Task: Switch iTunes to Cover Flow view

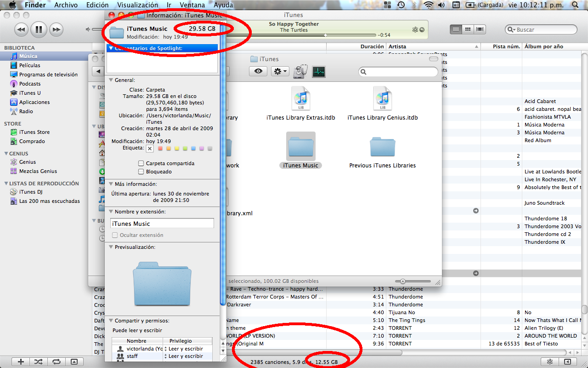Action: [480, 29]
